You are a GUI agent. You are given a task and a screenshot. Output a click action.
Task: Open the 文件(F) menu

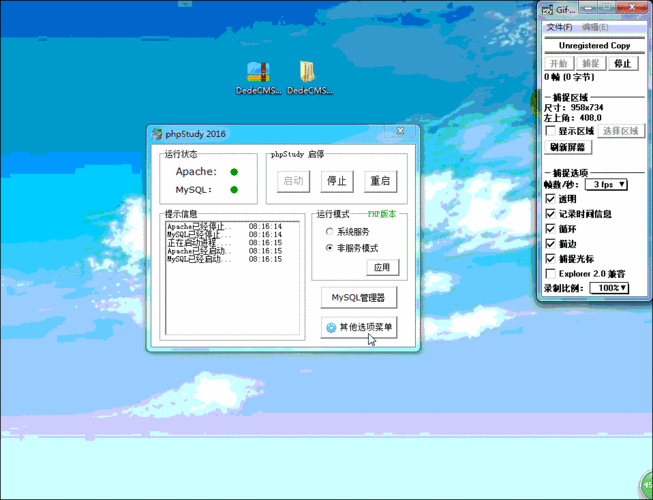pos(558,27)
